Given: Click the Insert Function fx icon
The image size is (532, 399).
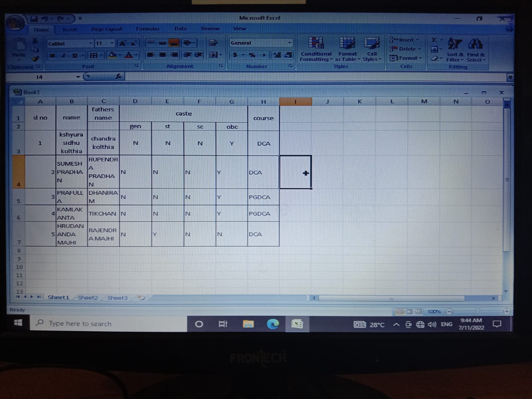Looking at the screenshot, I should [x=118, y=77].
